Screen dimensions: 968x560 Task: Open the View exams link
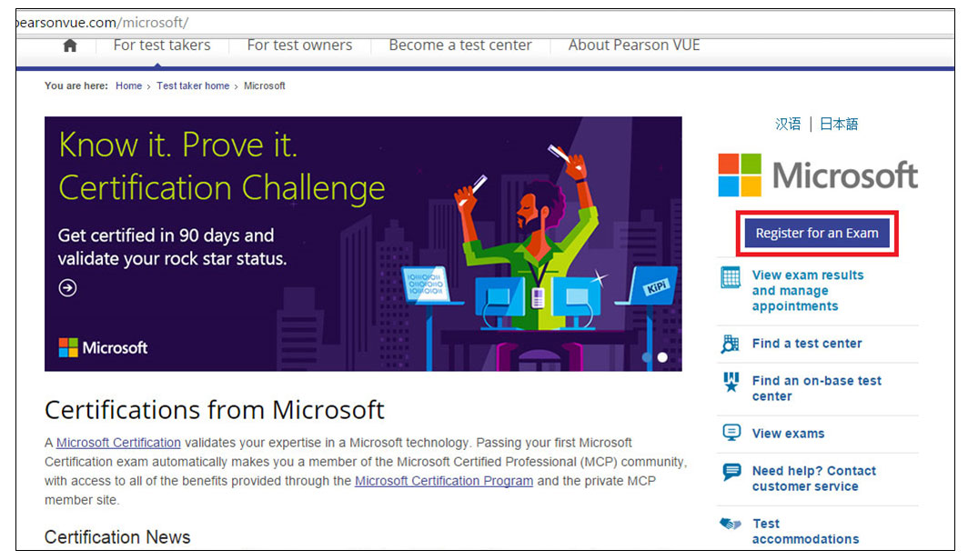pos(788,434)
